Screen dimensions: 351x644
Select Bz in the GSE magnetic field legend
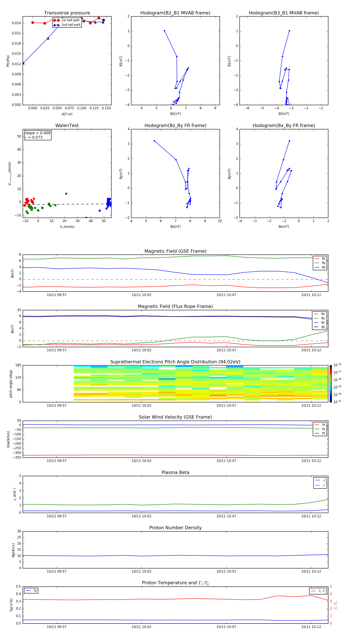(x=320, y=267)
